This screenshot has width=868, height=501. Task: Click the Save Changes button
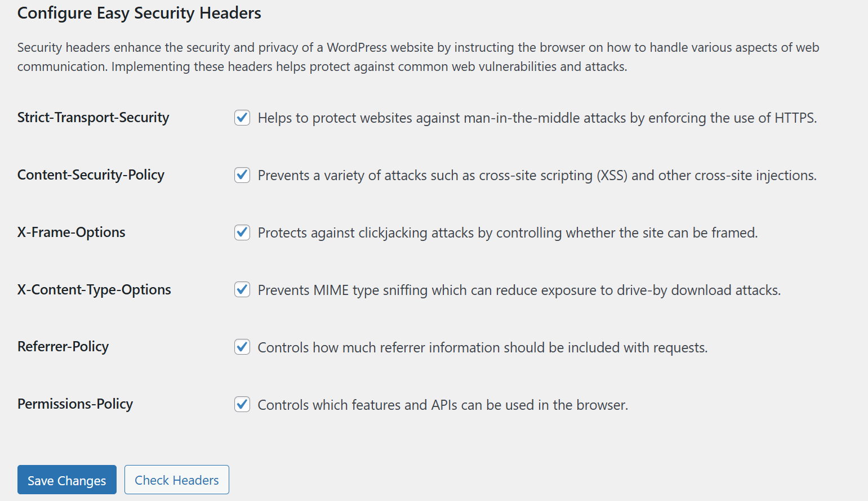tap(67, 480)
